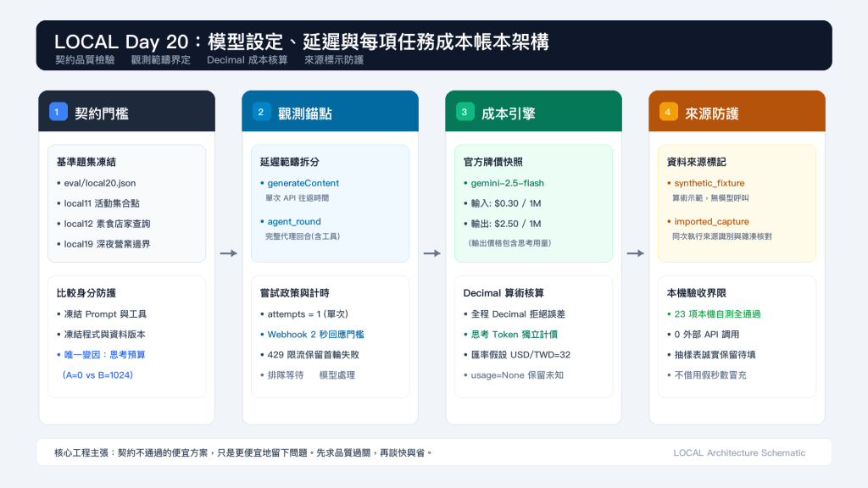868x488 pixels.
Task: Click the Decimal 成本核算 subtitle tag
Action: [247, 60]
